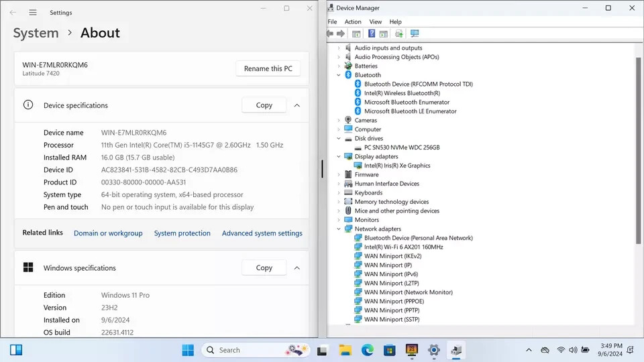Open File Explorer from taskbar
This screenshot has height=362, width=644.
click(345, 350)
